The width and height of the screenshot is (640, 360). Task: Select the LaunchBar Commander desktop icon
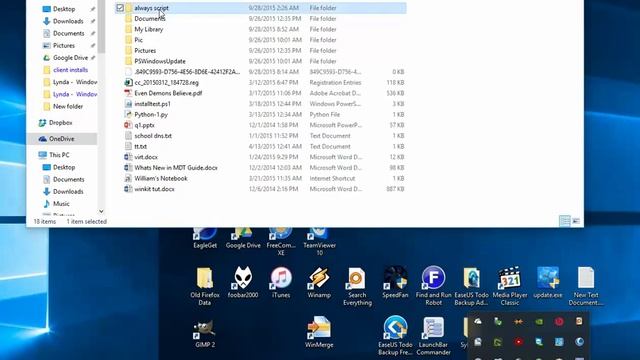click(433, 336)
